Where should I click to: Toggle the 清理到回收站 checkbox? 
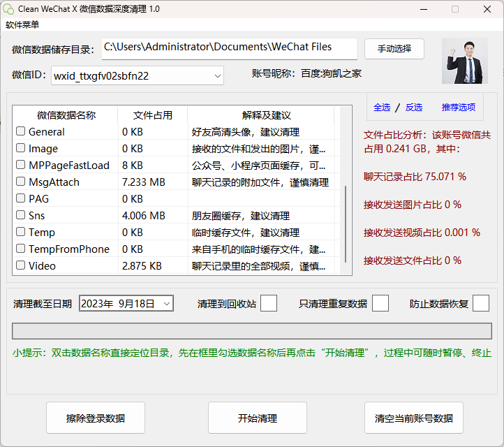269,303
